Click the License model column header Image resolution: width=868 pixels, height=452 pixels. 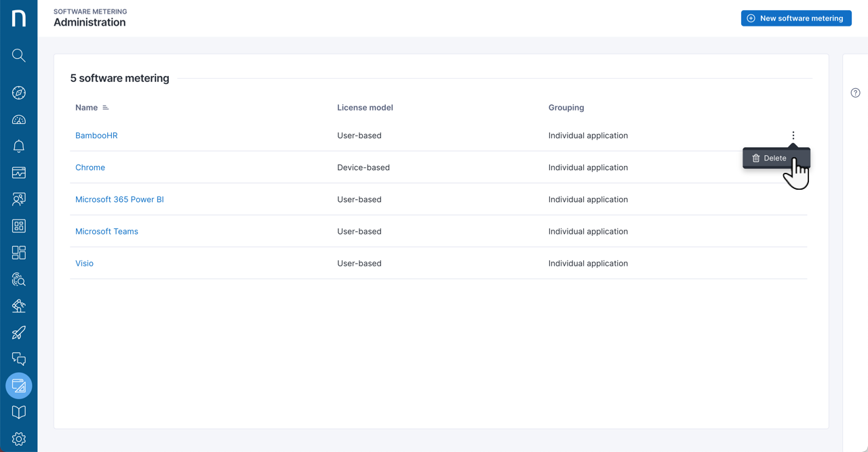coord(365,108)
